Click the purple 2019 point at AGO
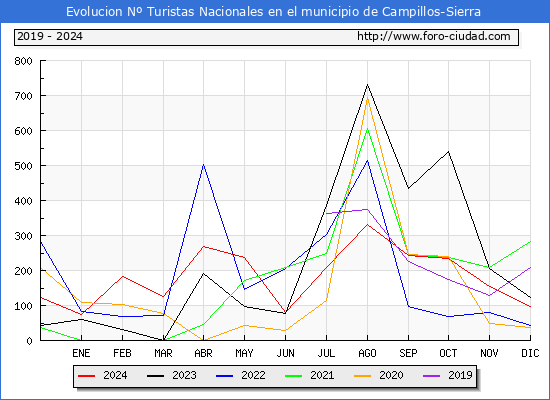 (x=367, y=209)
